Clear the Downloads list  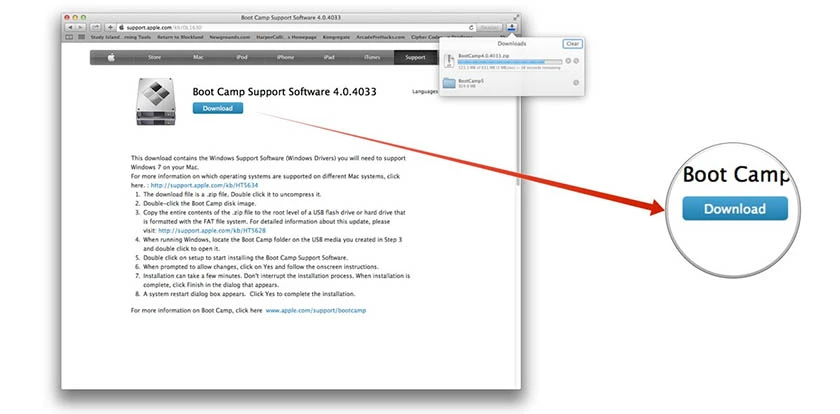(573, 43)
